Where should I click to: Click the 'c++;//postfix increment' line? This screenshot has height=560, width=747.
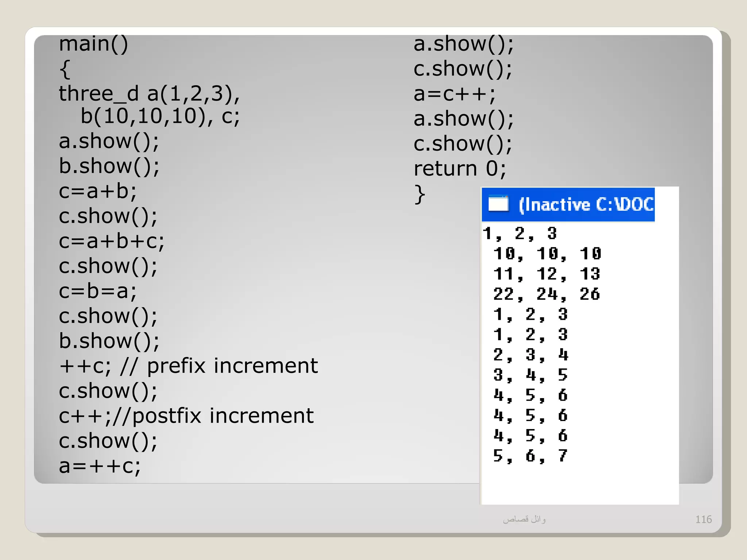tap(186, 416)
